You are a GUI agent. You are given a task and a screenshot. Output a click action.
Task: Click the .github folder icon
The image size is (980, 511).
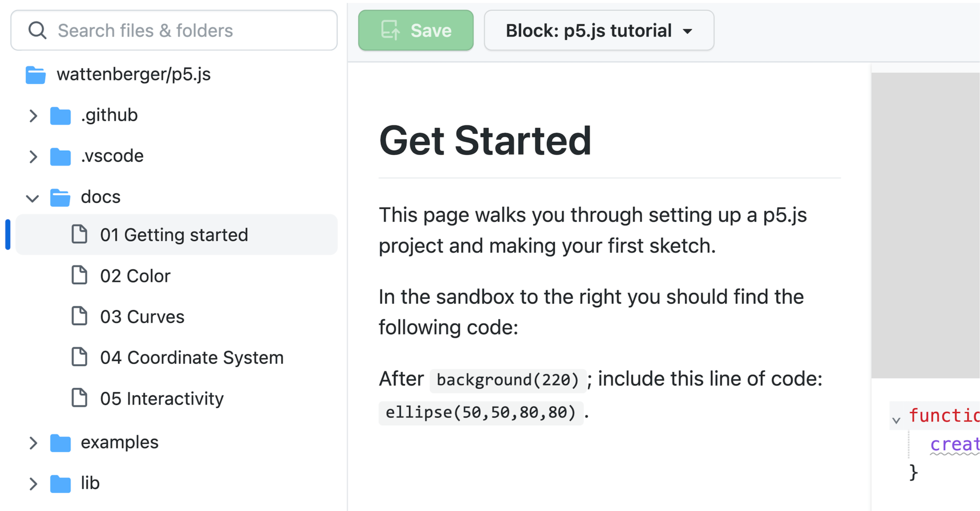pos(60,116)
